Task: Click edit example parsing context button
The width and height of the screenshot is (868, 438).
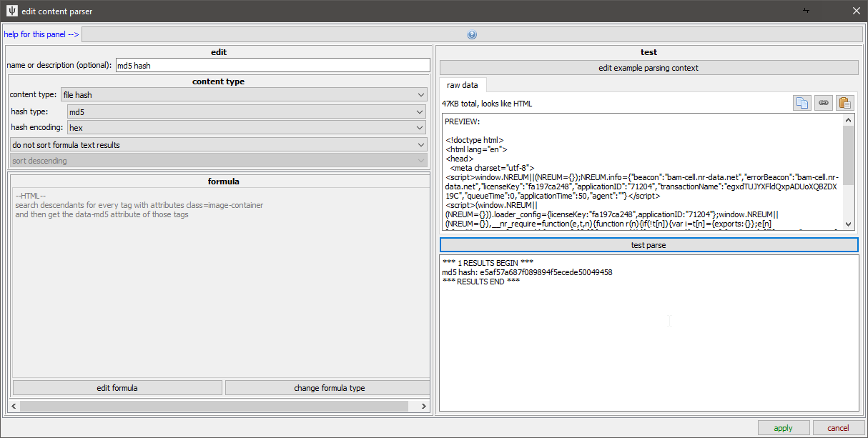Action: (648, 68)
